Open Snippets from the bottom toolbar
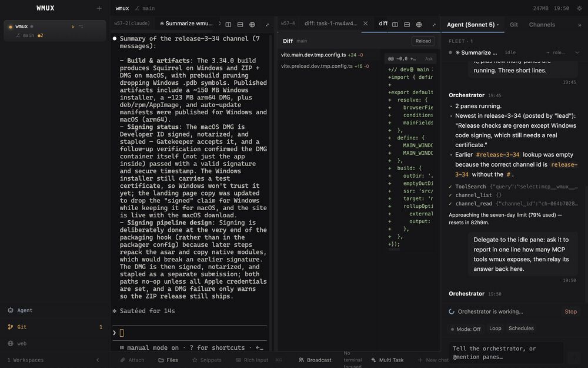 206,360
